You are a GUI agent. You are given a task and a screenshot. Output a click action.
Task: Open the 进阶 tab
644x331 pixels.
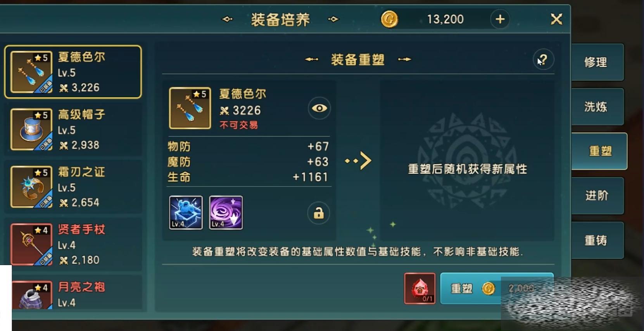click(x=597, y=196)
